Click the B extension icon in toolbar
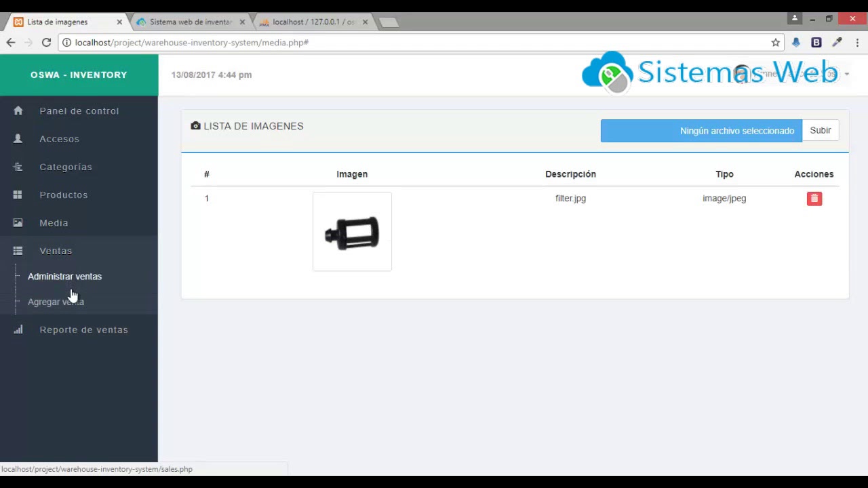The width and height of the screenshot is (868, 488). [816, 42]
